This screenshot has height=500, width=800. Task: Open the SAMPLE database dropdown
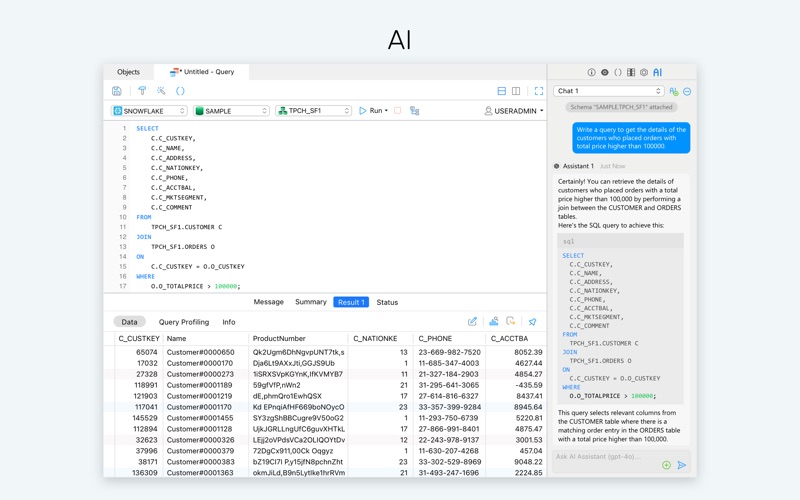(x=231, y=111)
